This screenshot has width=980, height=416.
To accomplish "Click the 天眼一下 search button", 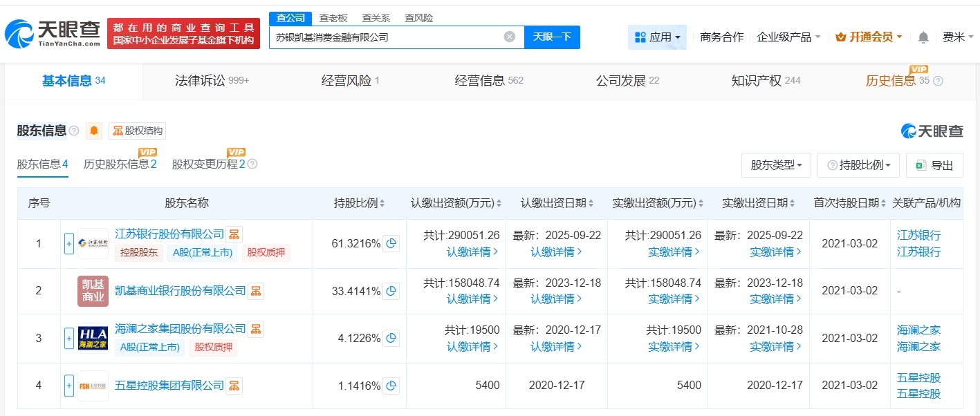I will (x=552, y=37).
